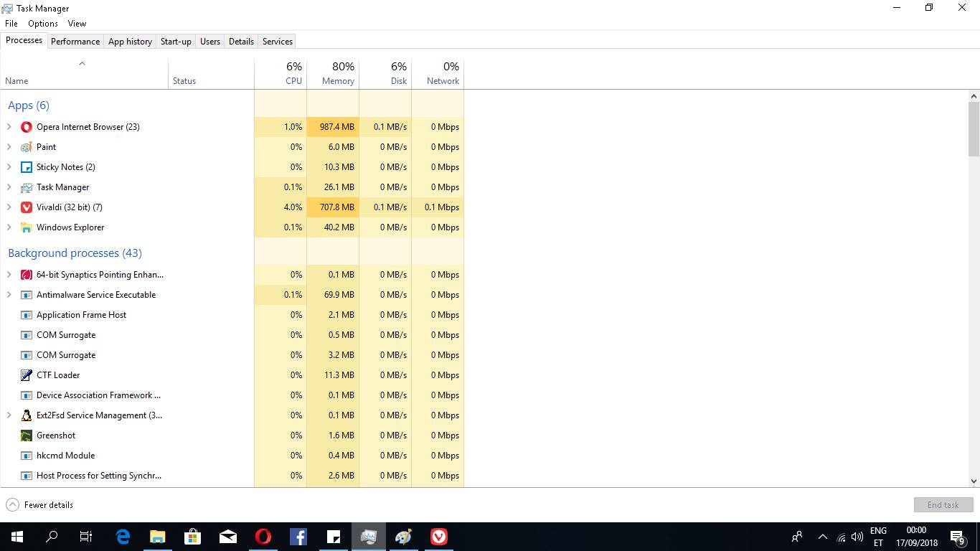Expand the Windows Explorer process group
Screen dimensions: 980x551
pos(9,227)
